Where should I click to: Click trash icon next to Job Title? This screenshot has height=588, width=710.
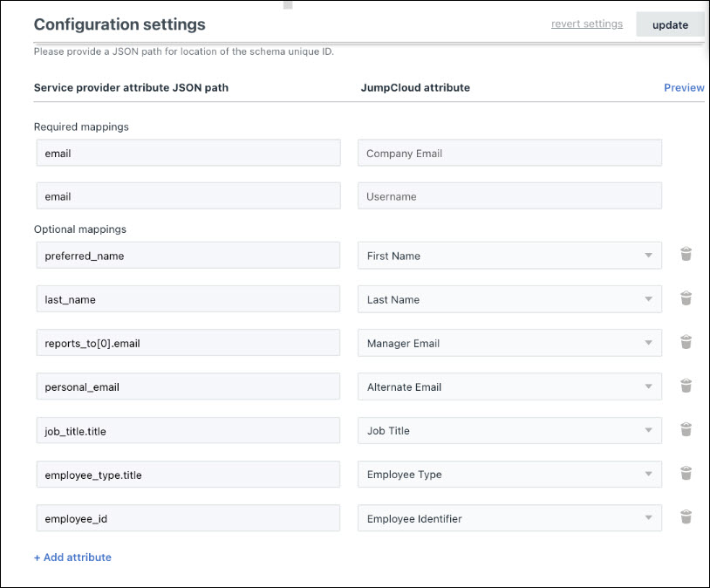[x=686, y=429]
